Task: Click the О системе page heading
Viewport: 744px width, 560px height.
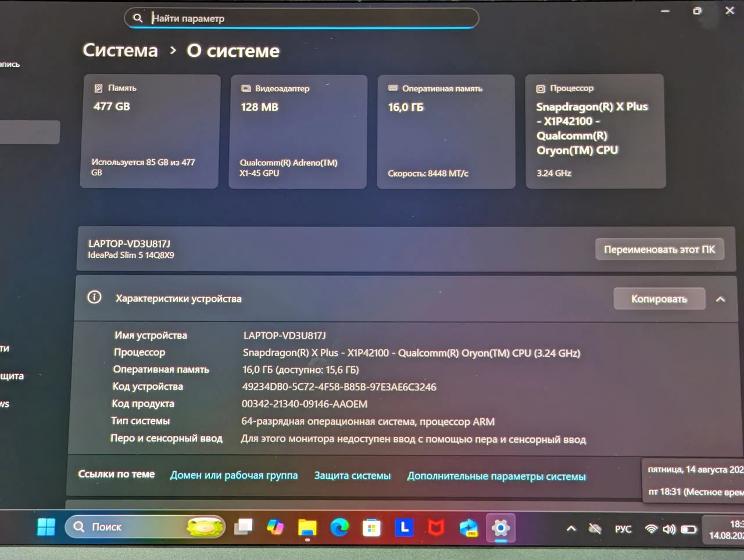Action: click(233, 51)
